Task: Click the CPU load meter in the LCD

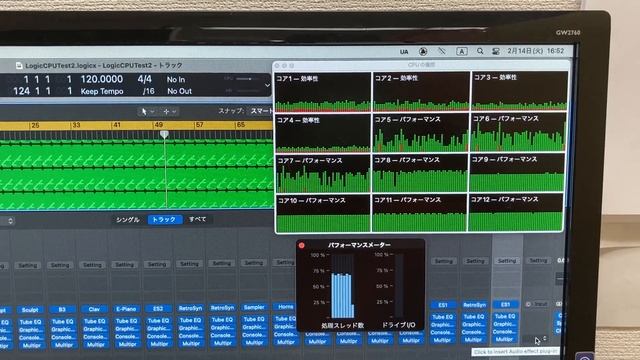Action: point(244,79)
